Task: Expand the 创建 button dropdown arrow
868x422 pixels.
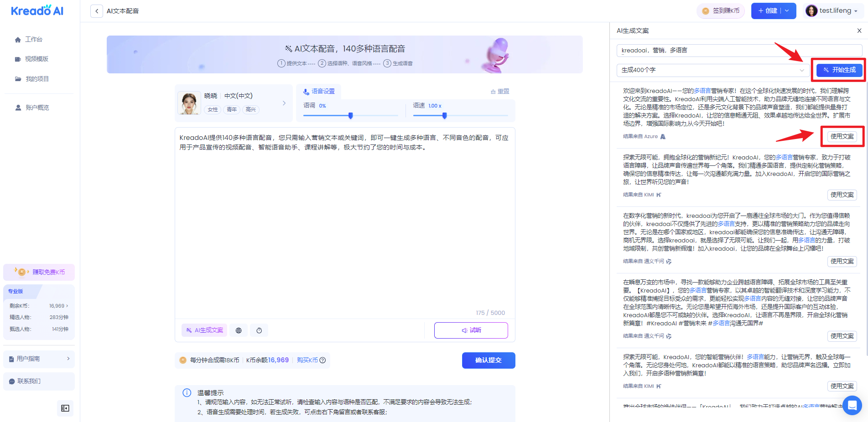Action: [787, 11]
